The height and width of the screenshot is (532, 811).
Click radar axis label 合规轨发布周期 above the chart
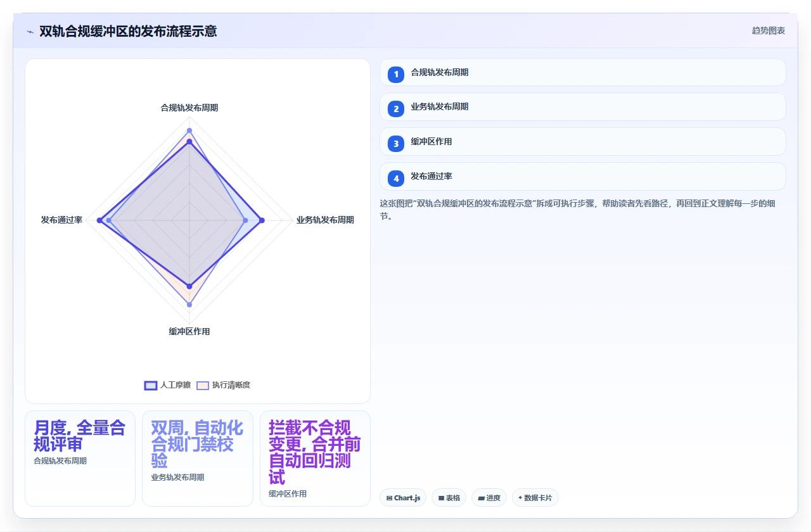point(189,108)
